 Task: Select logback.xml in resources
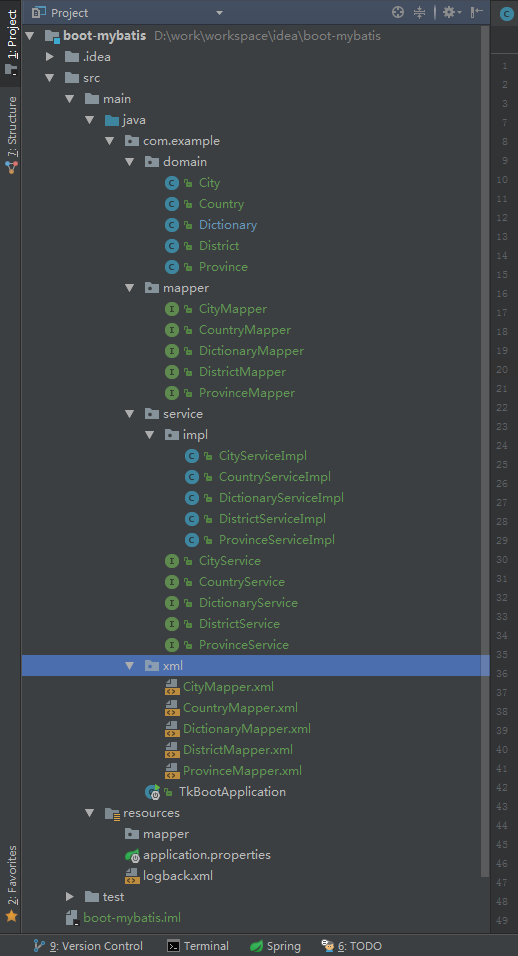tap(177, 876)
